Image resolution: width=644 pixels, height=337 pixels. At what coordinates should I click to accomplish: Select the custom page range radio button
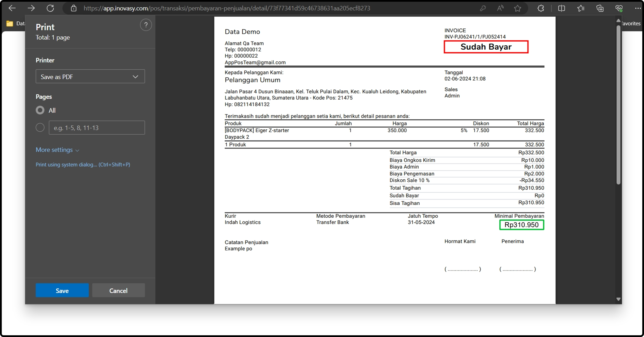tap(40, 127)
